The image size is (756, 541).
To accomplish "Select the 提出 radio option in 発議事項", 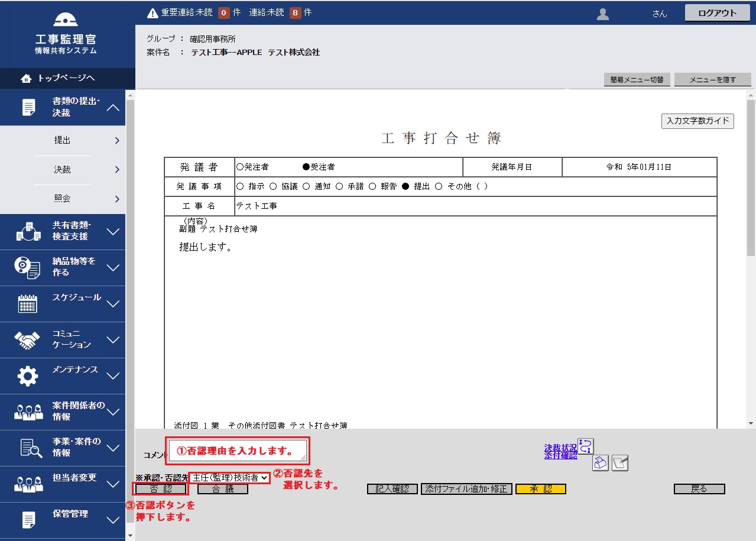I will 405,186.
